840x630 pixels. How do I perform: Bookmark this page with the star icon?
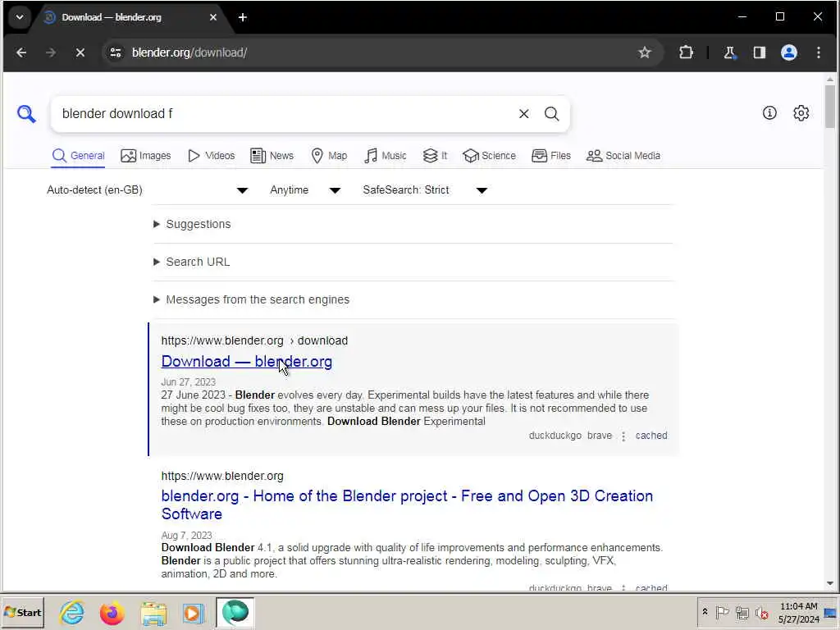point(645,52)
